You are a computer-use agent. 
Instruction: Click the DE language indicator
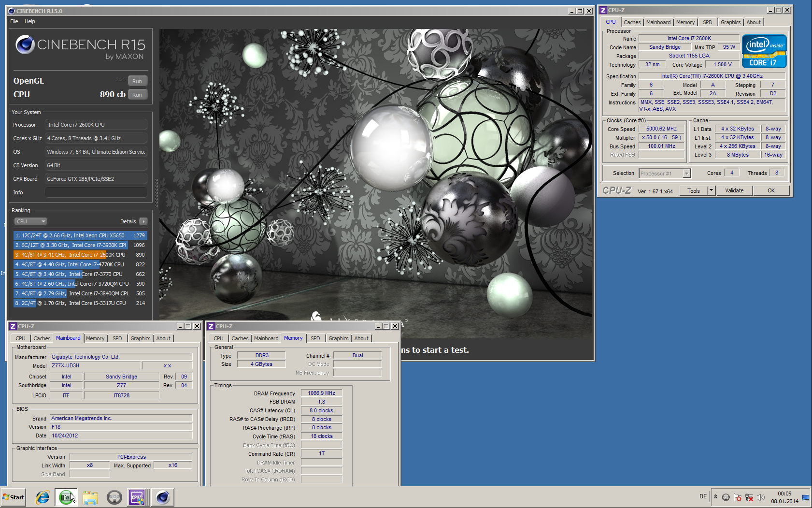tap(703, 496)
